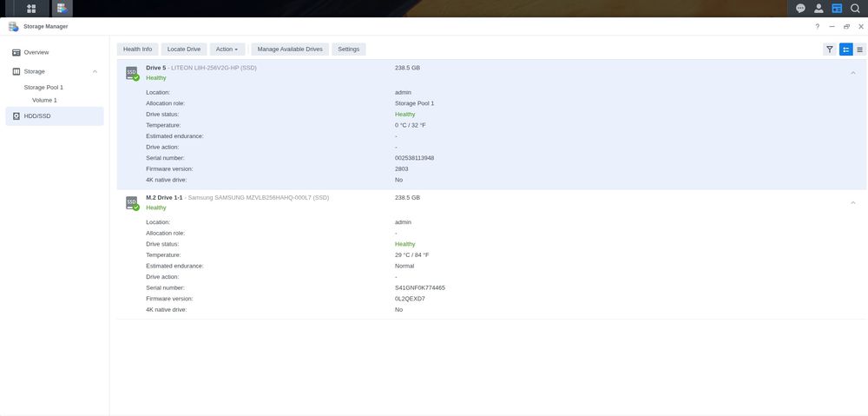
Task: Maximize the Storage Manager window
Action: [846, 27]
